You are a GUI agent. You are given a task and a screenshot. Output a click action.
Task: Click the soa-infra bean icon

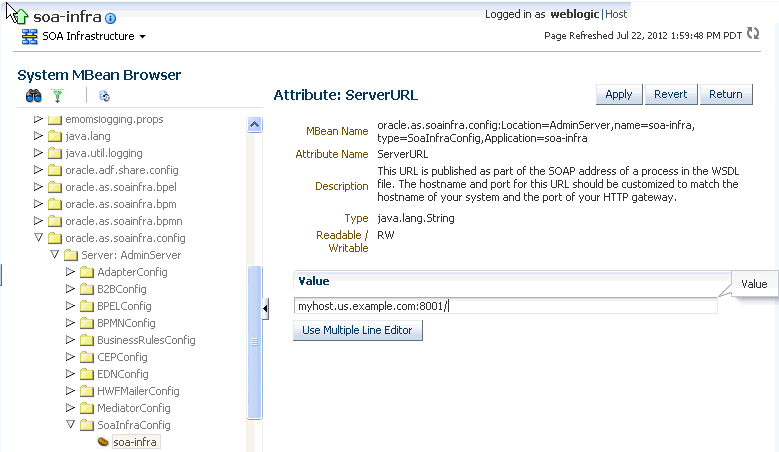(103, 442)
